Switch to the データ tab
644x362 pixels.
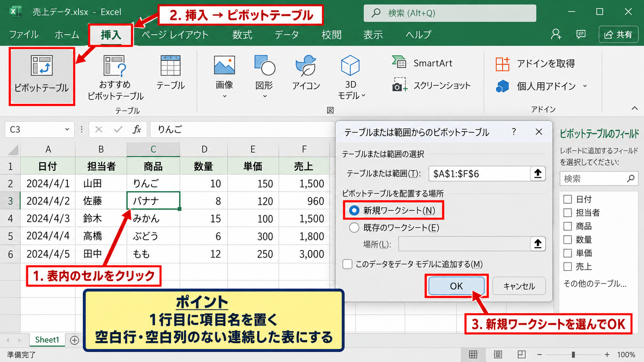287,35
